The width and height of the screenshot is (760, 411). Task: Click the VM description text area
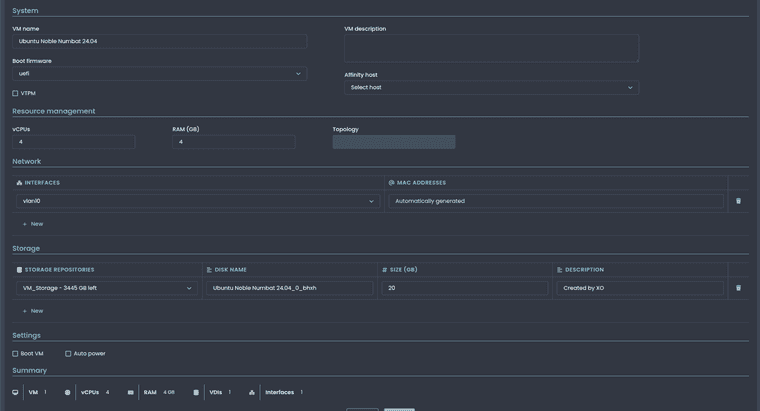[x=491, y=48]
